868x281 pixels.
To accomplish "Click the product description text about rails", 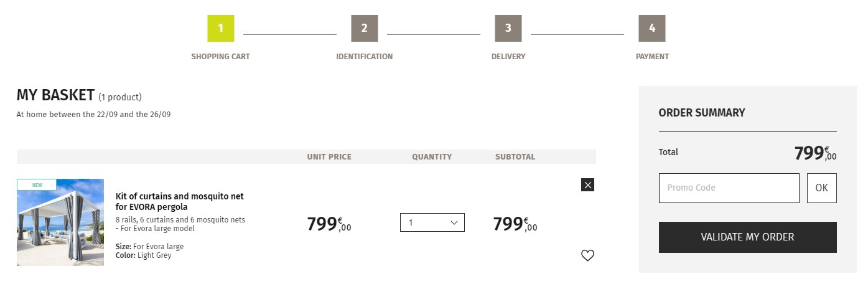I will (180, 224).
